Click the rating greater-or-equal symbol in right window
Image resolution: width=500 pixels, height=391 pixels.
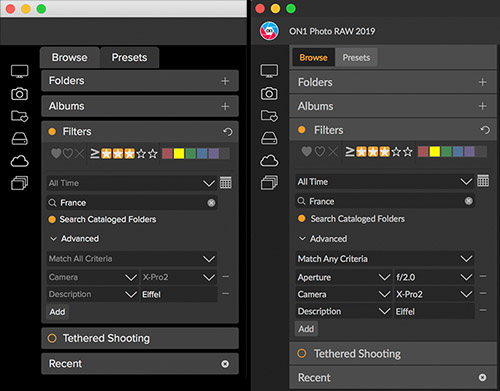point(350,152)
